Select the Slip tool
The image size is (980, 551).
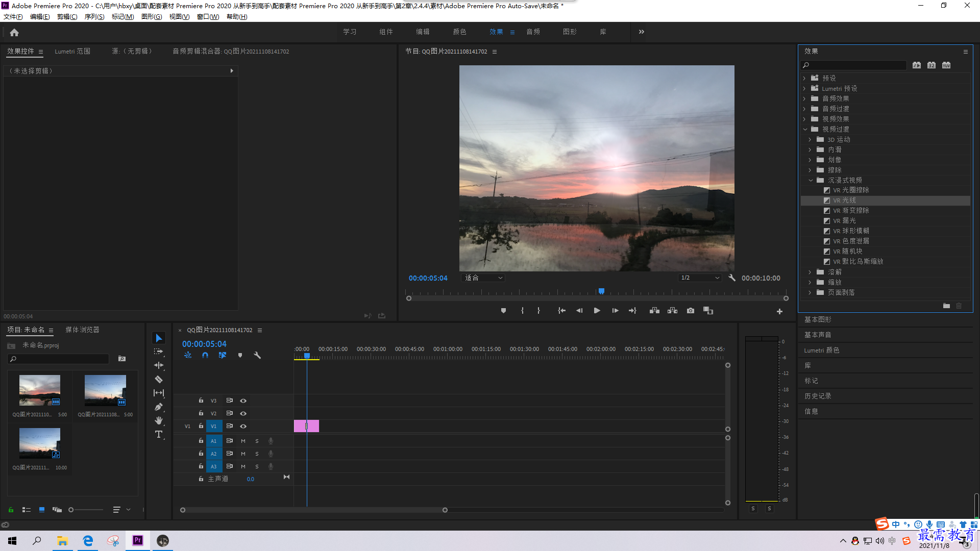point(159,393)
